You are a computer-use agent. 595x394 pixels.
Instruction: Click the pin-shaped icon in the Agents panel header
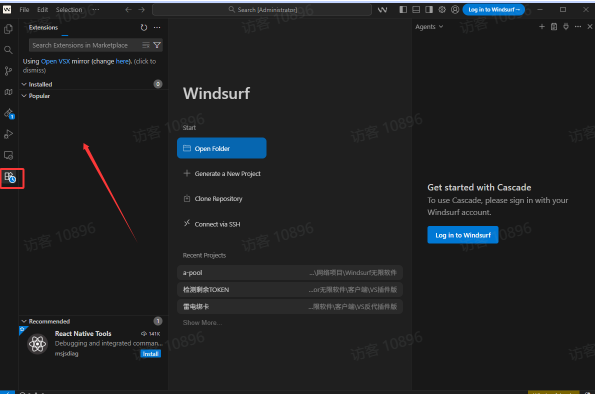[x=566, y=27]
